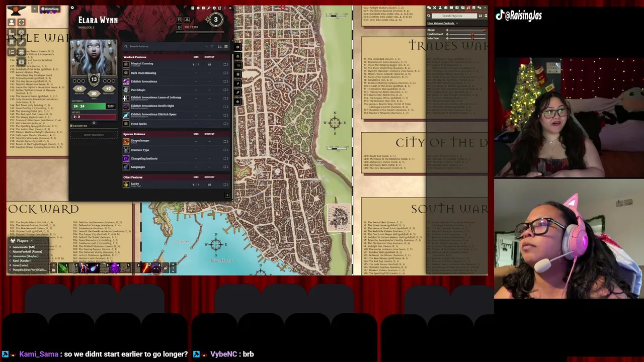Collapse the hotbar with the arrow
The height and width of the screenshot is (362, 644).
(x=54, y=265)
